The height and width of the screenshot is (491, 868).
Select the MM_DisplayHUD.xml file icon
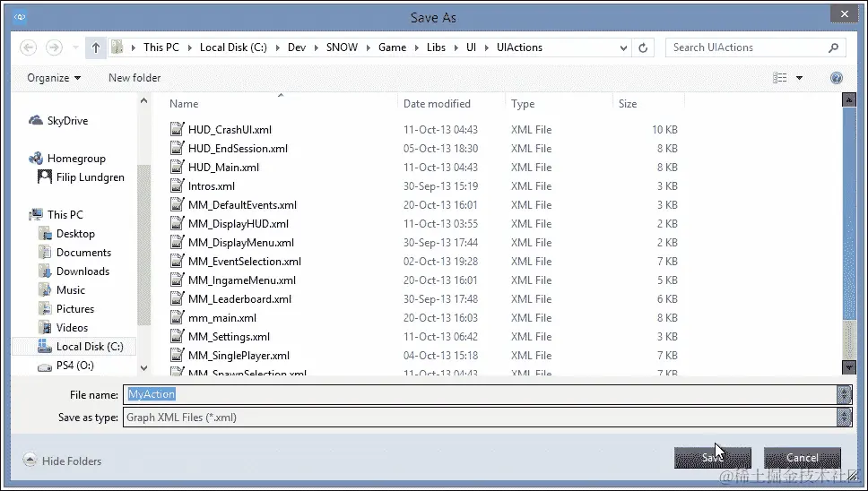[177, 223]
